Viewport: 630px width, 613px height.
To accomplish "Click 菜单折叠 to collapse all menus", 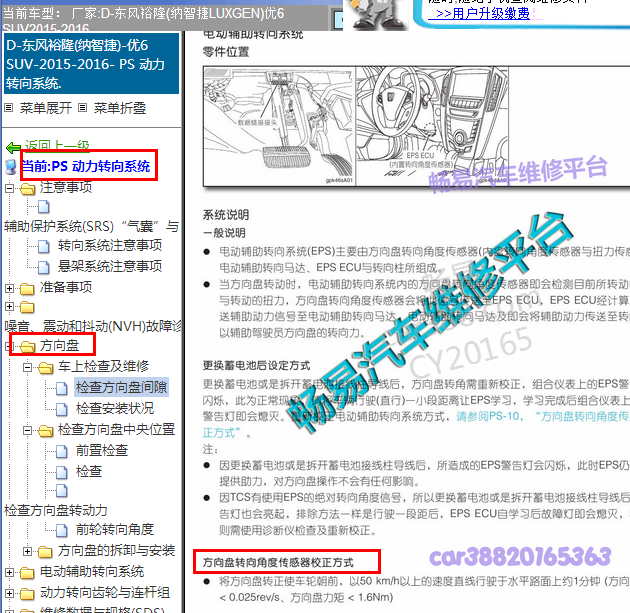I will click(120, 108).
